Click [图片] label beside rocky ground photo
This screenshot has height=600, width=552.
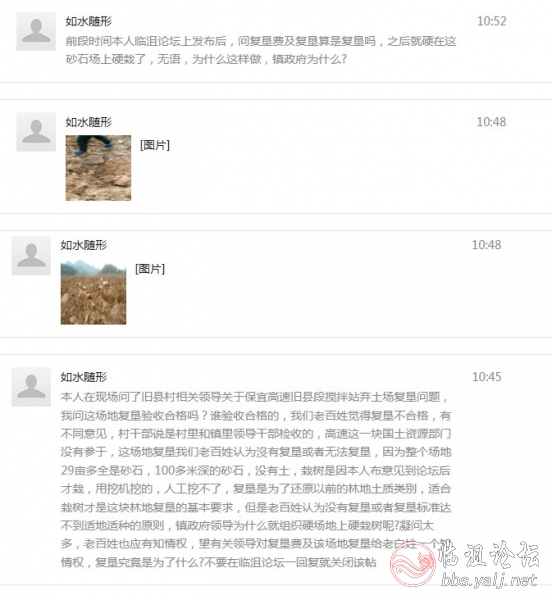155,145
